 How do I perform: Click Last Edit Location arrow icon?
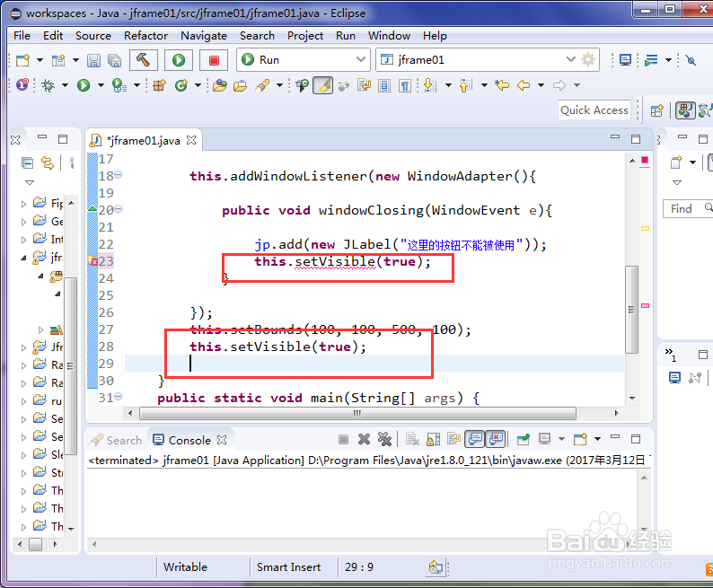(502, 85)
